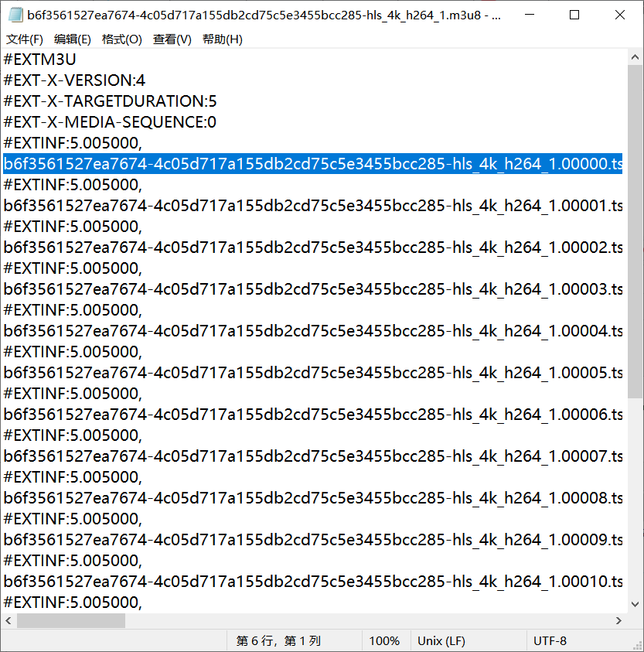The height and width of the screenshot is (652, 644).
Task: Click the segment line ending 1.00009.ts
Action: (312, 540)
